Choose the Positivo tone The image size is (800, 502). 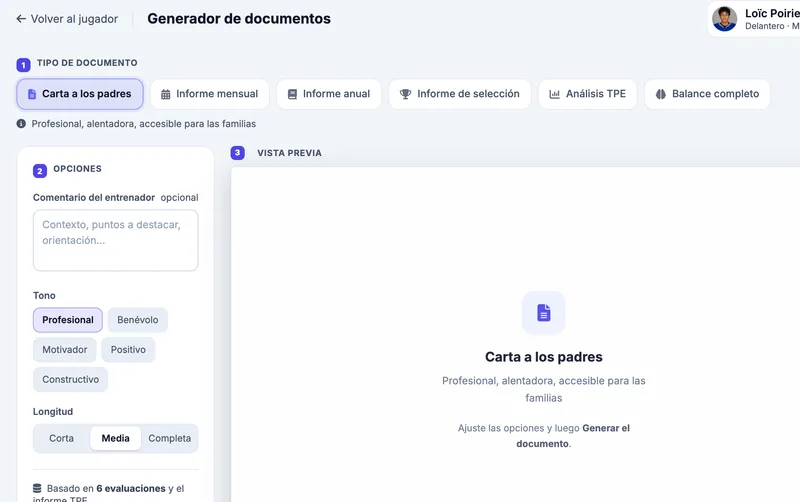[128, 349]
